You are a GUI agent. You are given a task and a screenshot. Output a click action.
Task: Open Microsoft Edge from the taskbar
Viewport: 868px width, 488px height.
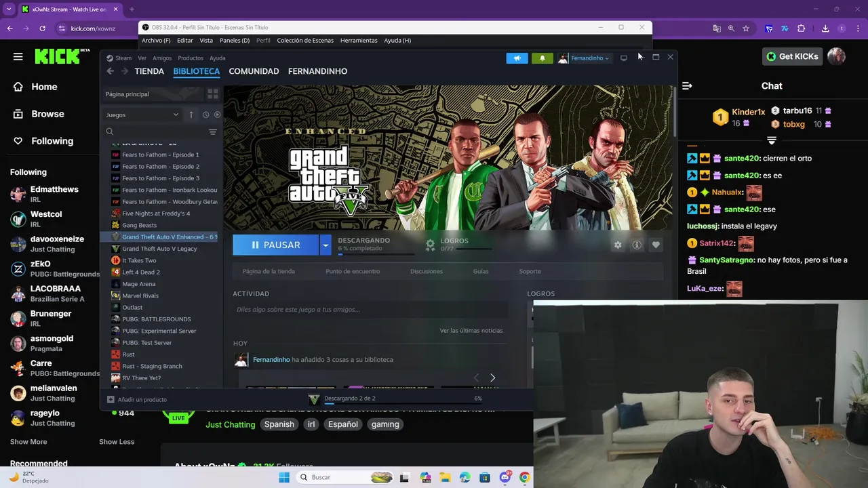(x=465, y=477)
